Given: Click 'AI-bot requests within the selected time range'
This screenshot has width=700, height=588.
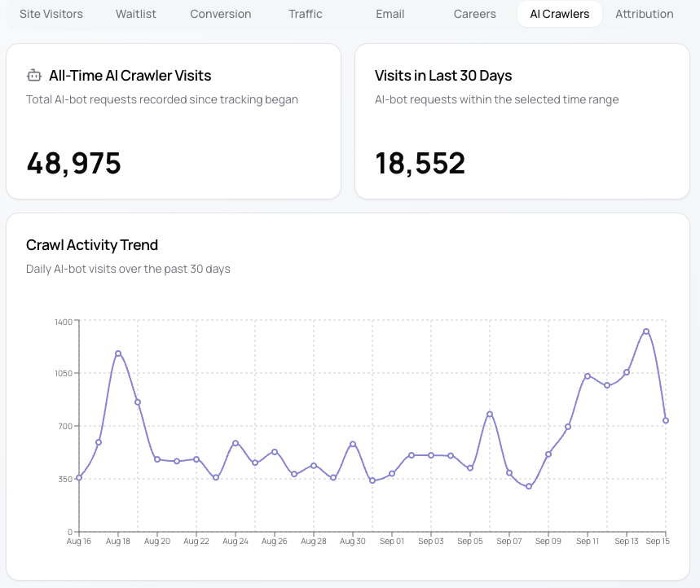Looking at the screenshot, I should pyautogui.click(x=497, y=99).
